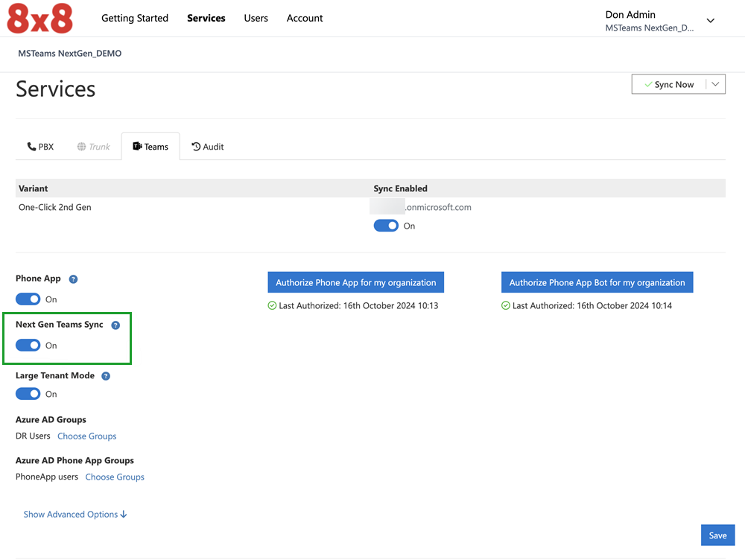Viewport: 745px width, 560px height.
Task: Click the green checkmark under Authorize Phone App Bot
Action: click(506, 306)
